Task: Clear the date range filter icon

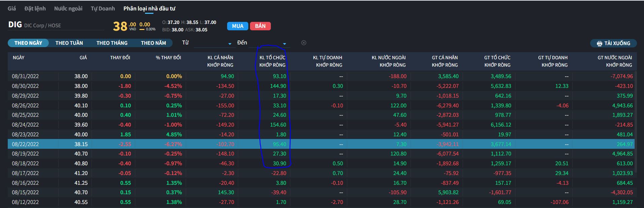Action: (x=303, y=43)
